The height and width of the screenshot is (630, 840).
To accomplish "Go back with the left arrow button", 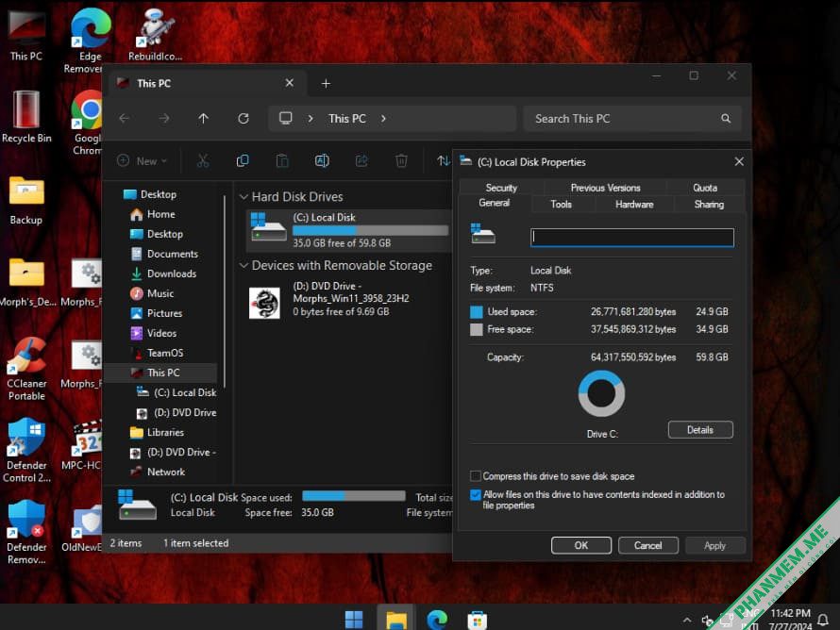I will (x=125, y=118).
